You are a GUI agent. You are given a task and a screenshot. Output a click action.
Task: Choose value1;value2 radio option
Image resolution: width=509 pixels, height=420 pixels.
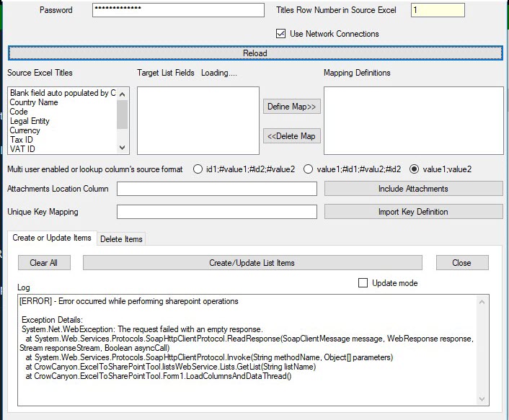[x=415, y=169]
